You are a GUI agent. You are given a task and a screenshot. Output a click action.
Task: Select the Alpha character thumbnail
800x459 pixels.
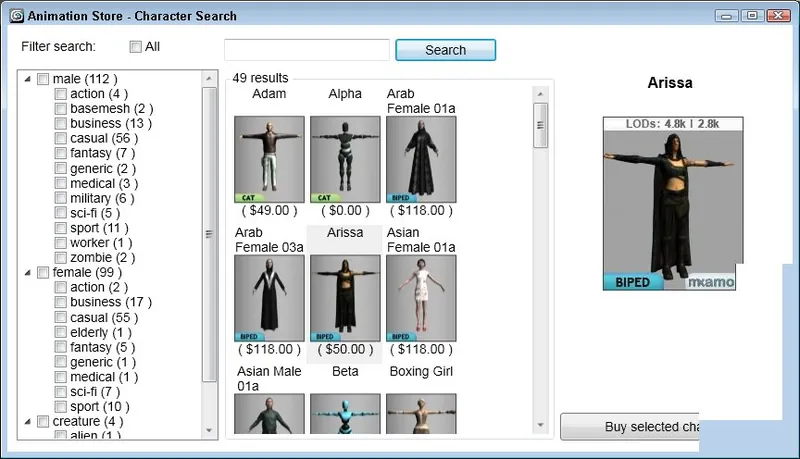pos(345,159)
